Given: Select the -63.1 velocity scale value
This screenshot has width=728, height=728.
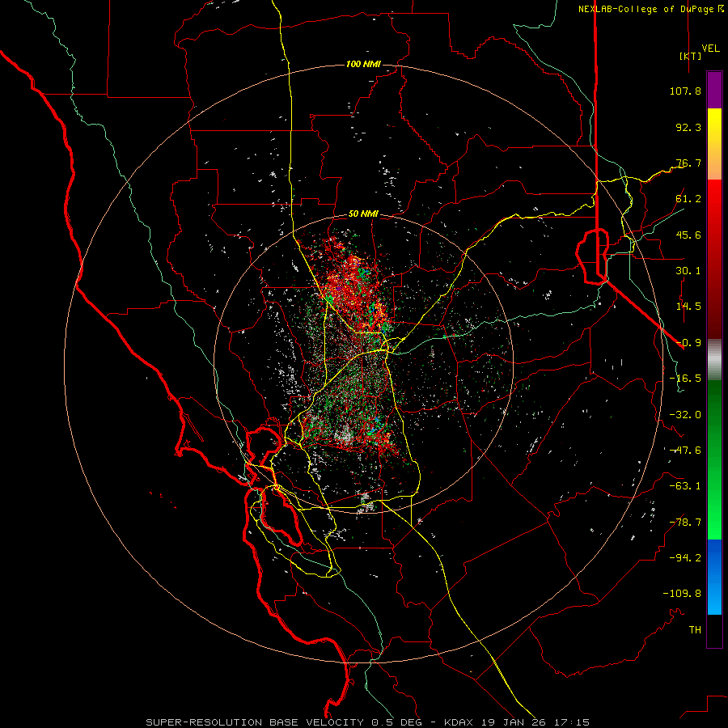Looking at the screenshot, I should [685, 486].
